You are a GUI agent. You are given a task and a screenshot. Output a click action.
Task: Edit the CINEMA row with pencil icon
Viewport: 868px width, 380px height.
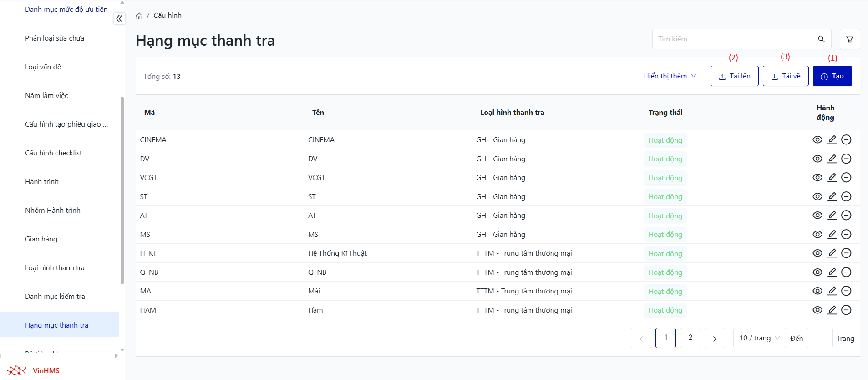[x=832, y=140]
